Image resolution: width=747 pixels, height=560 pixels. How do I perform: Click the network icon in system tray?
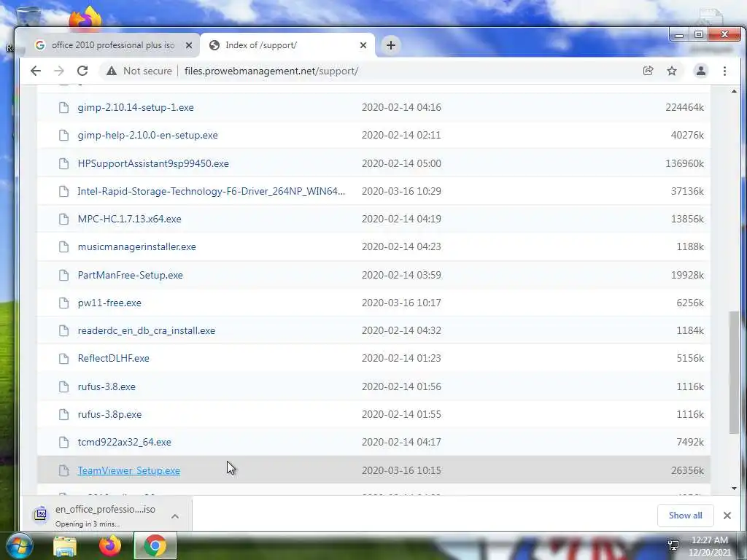673,545
